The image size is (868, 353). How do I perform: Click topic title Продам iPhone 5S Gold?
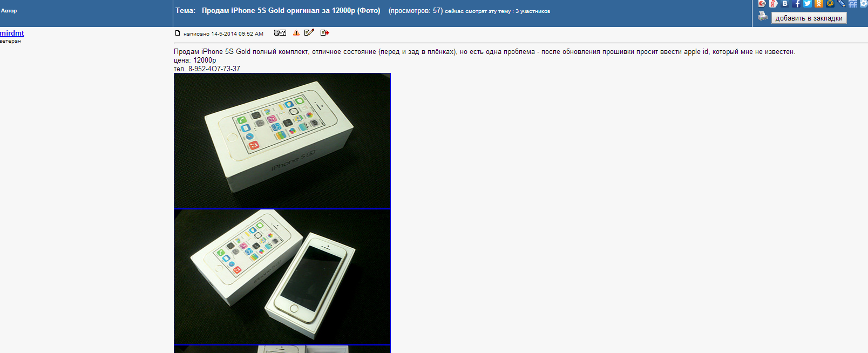291,10
